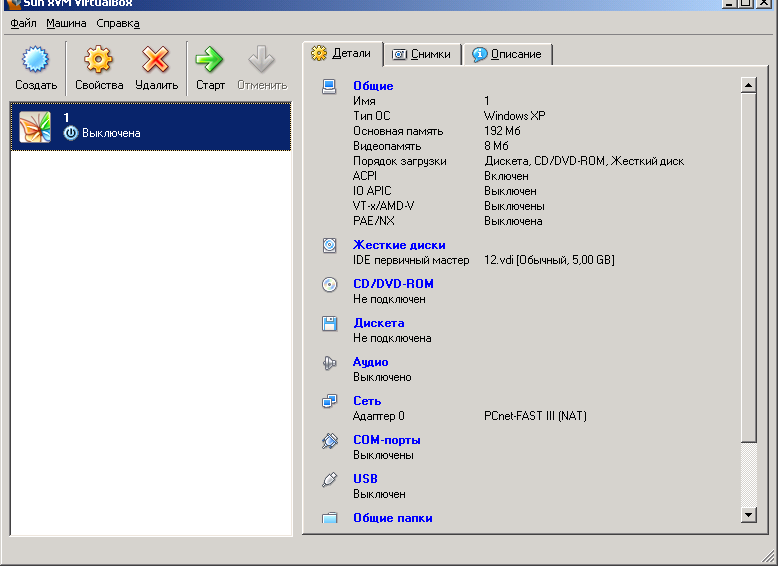Viewport: 778px width, 566px height.
Task: Open the Машина menu
Action: tap(66, 23)
